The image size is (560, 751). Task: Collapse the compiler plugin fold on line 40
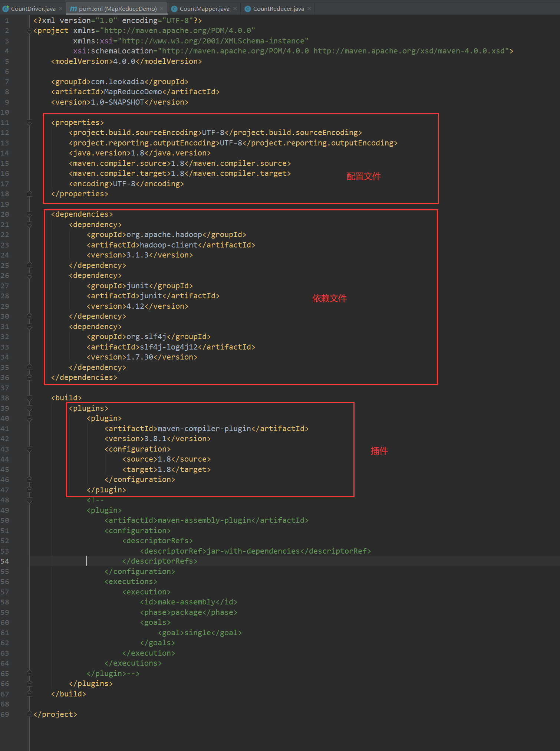(x=29, y=418)
